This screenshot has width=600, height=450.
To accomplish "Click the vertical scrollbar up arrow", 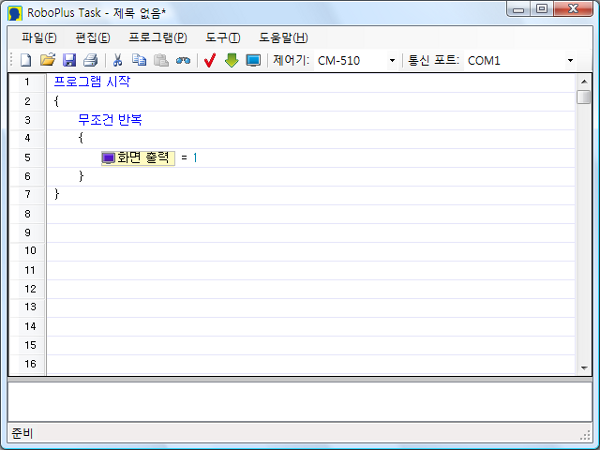I will 584,81.
